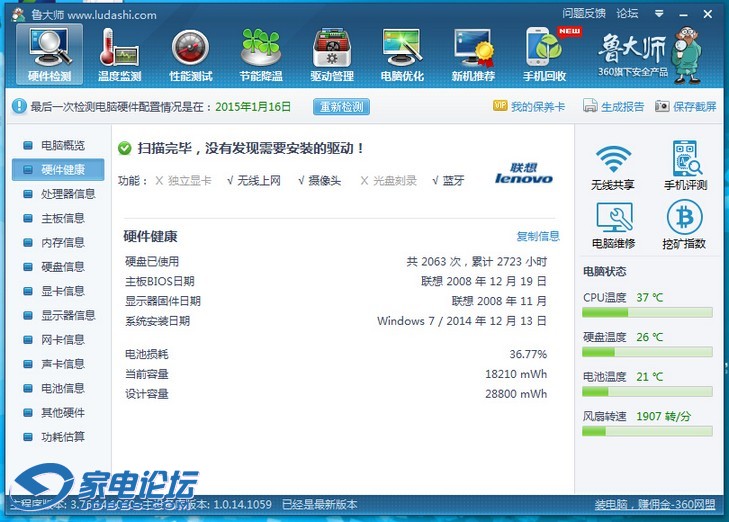This screenshot has width=729, height=522.
Task: Click the 性能测试 gauge icon
Action: (190, 54)
